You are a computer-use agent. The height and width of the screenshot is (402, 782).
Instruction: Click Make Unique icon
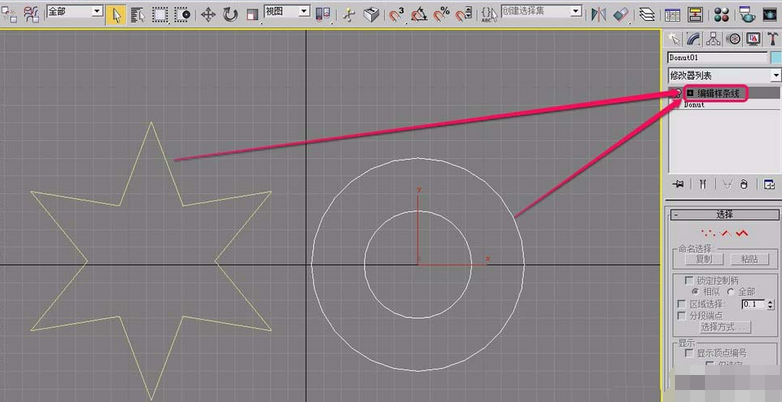[x=727, y=184]
